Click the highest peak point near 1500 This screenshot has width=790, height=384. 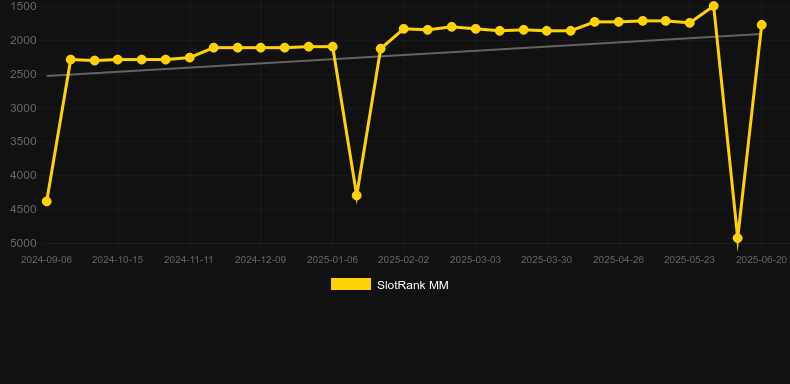713,6
